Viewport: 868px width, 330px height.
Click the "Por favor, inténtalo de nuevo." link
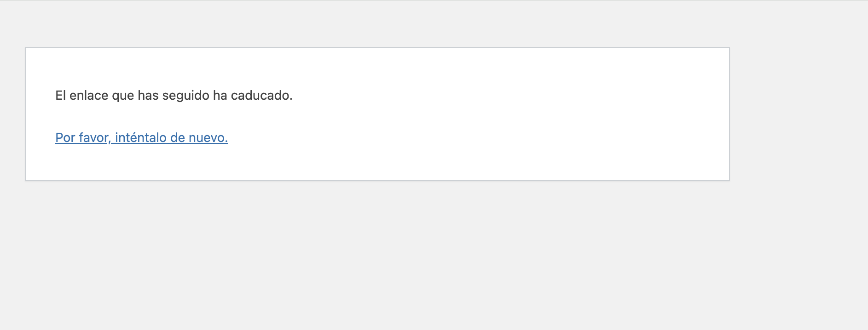point(141,137)
